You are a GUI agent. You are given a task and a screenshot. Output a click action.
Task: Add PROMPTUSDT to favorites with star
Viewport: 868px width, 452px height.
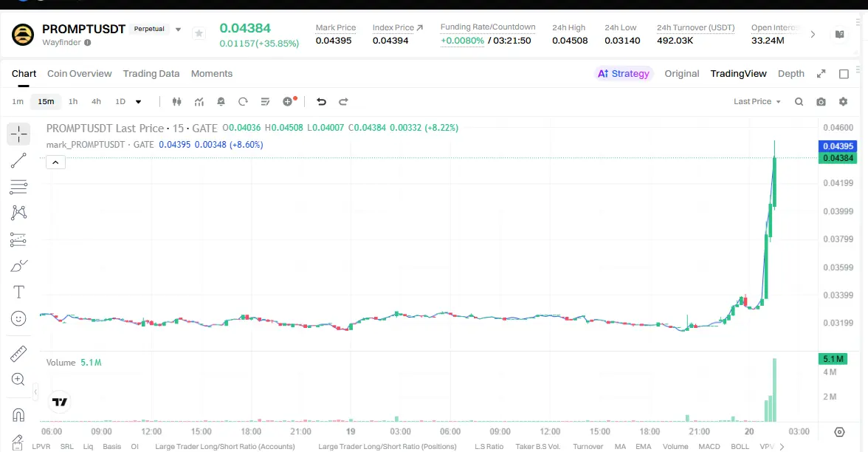pos(199,34)
